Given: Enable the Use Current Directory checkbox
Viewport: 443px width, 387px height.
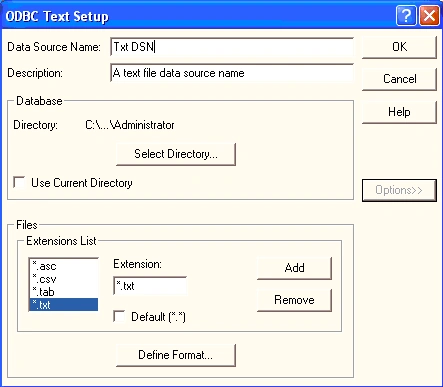Looking at the screenshot, I should (19, 182).
